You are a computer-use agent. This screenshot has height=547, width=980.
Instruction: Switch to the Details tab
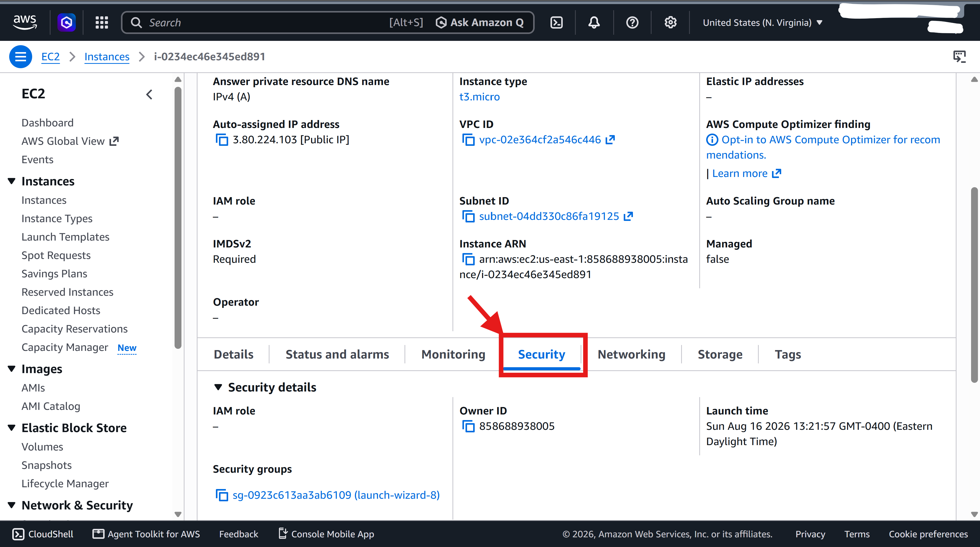tap(233, 354)
